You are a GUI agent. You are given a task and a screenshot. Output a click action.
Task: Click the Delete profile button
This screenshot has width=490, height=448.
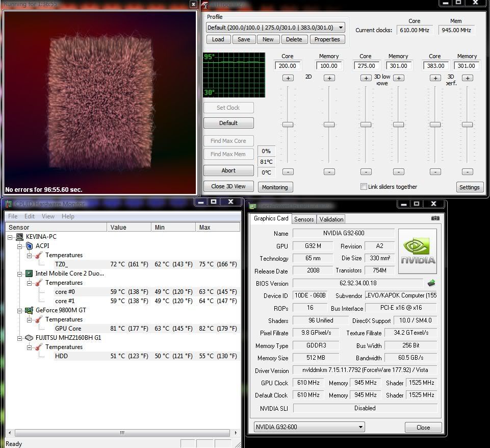[294, 39]
